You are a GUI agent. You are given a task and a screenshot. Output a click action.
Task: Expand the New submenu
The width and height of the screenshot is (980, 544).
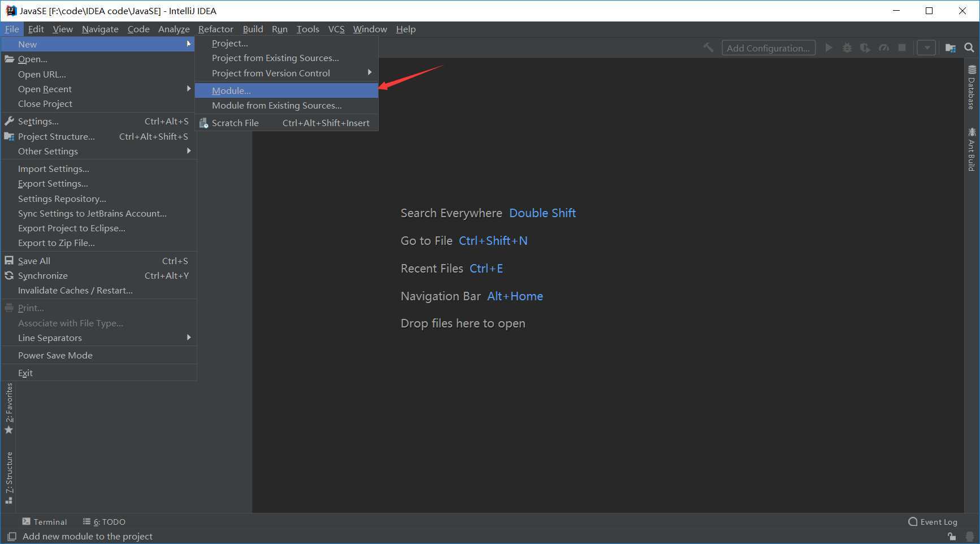pyautogui.click(x=98, y=44)
